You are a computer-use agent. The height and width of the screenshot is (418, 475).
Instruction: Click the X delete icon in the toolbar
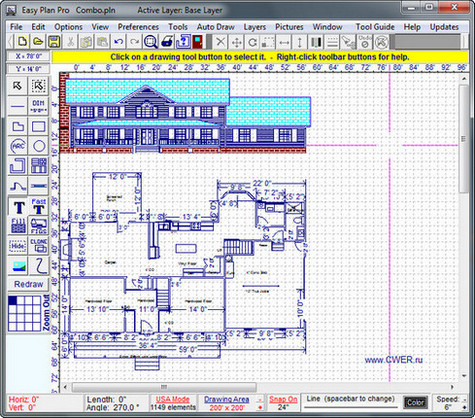(x=220, y=42)
